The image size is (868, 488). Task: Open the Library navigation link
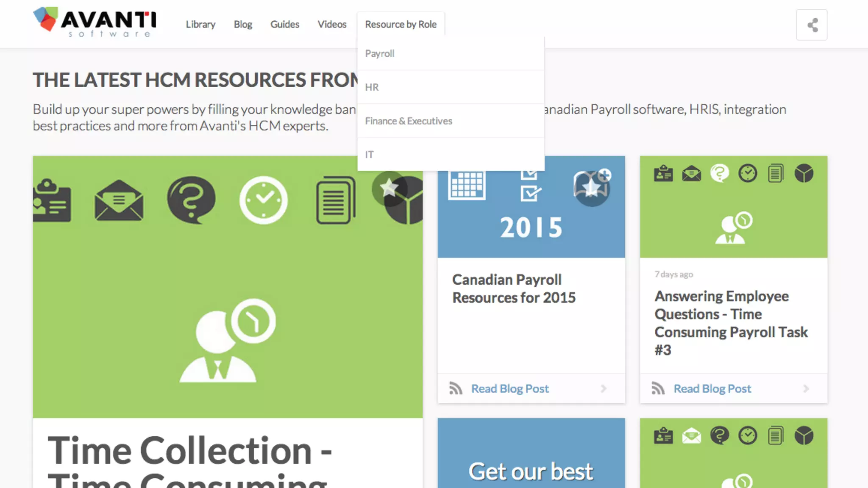pyautogui.click(x=200, y=25)
